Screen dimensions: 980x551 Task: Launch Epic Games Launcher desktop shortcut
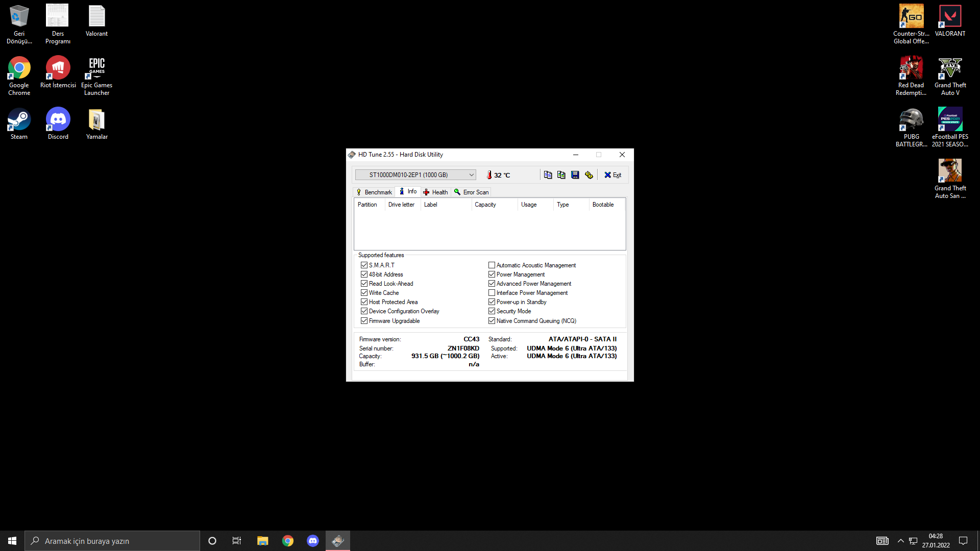[96, 69]
